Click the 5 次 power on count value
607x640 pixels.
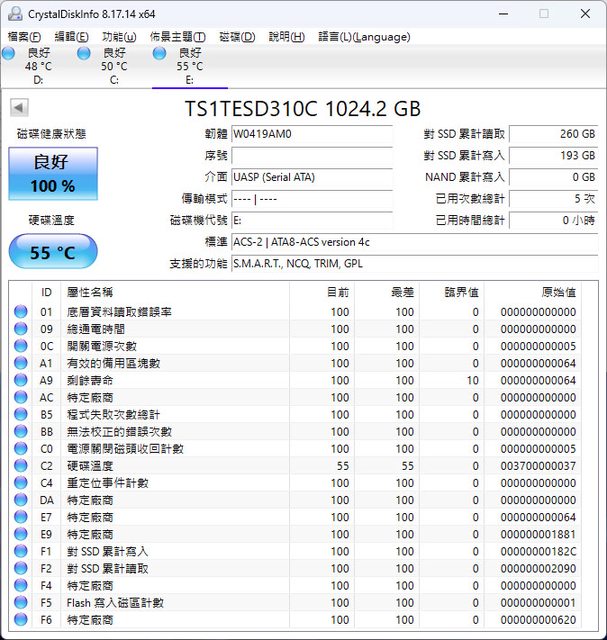point(554,199)
